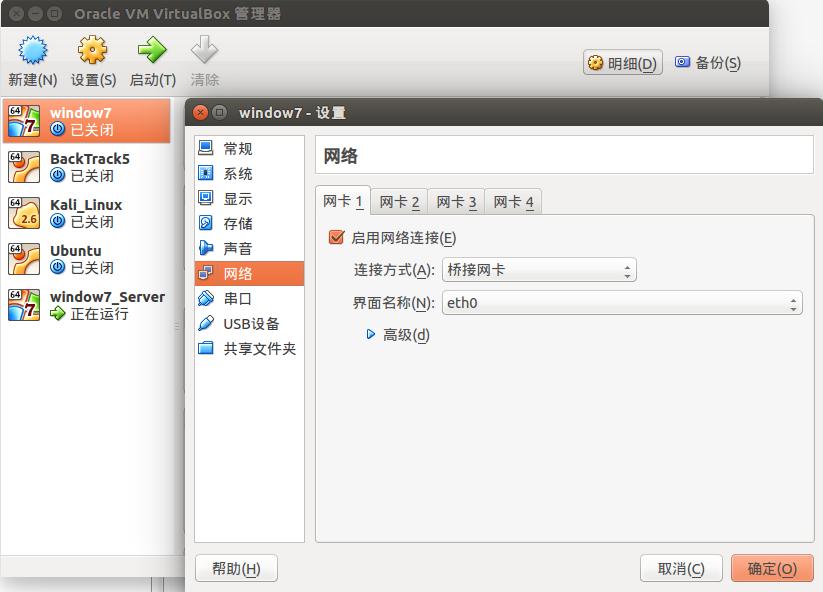Select the 存储 storage disk icon
Viewport: 823px width, 592px height.
(206, 223)
